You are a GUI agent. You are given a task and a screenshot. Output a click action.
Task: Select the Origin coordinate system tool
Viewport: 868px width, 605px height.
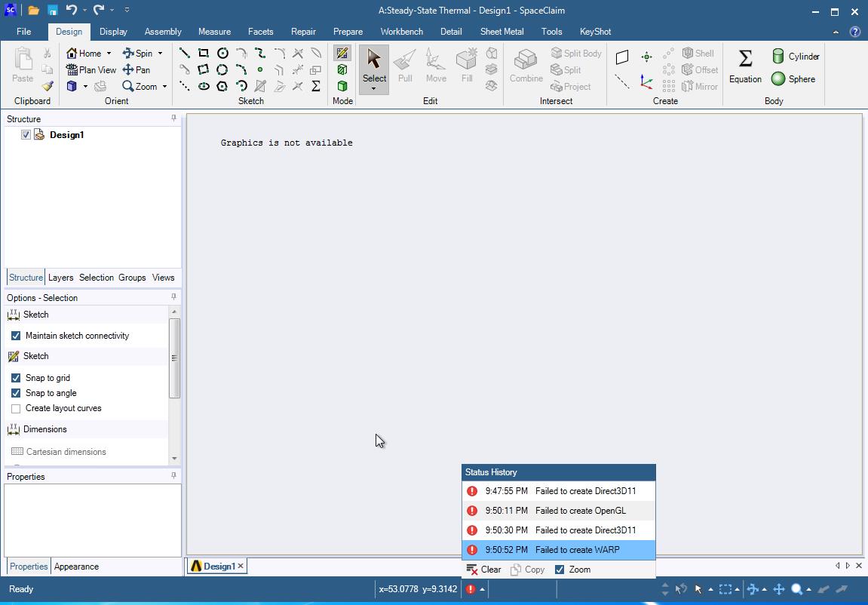(646, 82)
